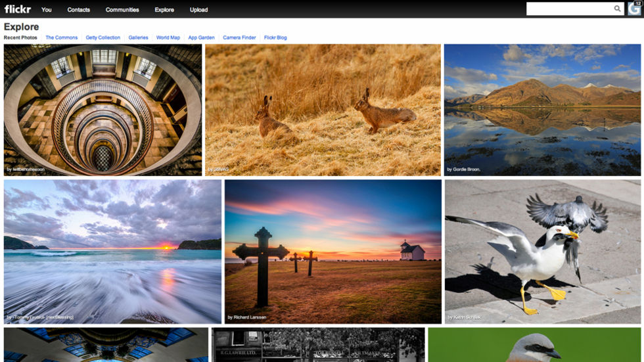This screenshot has height=362, width=644.
Task: View the two hares in grass photo
Action: point(323,110)
